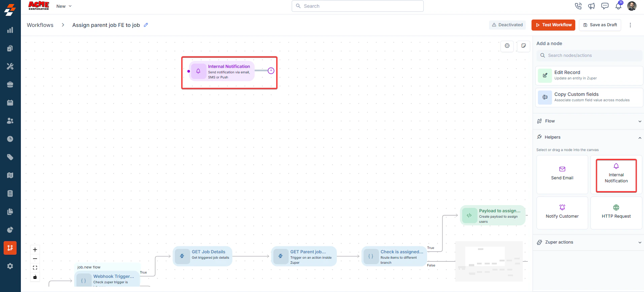Select the HTTP Request helper node
Viewport: 644px width, 292px height.
point(616,213)
